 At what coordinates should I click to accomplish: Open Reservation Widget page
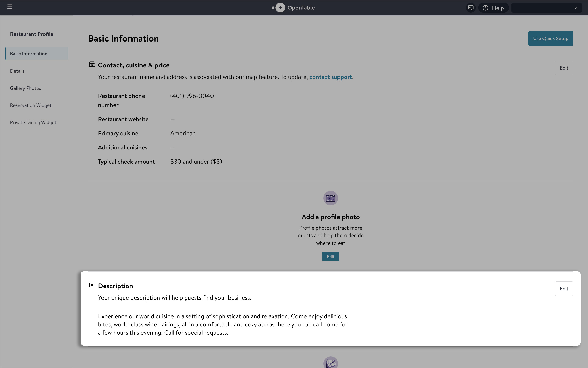point(31,105)
